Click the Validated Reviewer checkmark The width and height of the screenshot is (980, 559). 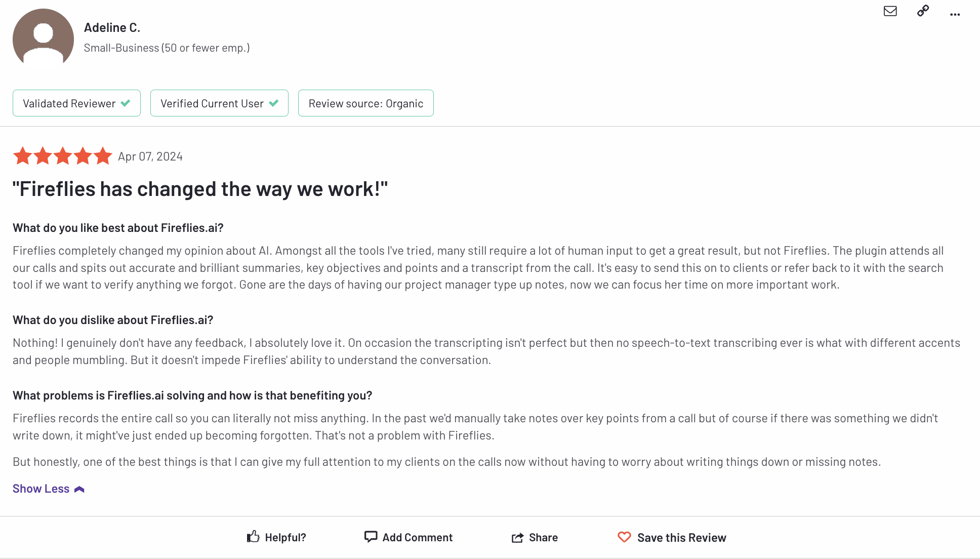point(126,103)
